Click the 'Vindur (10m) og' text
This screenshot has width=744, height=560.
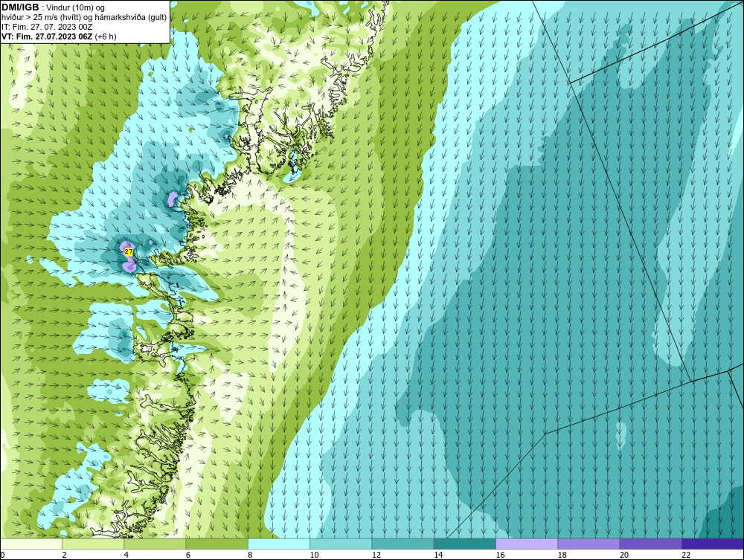pos(77,7)
